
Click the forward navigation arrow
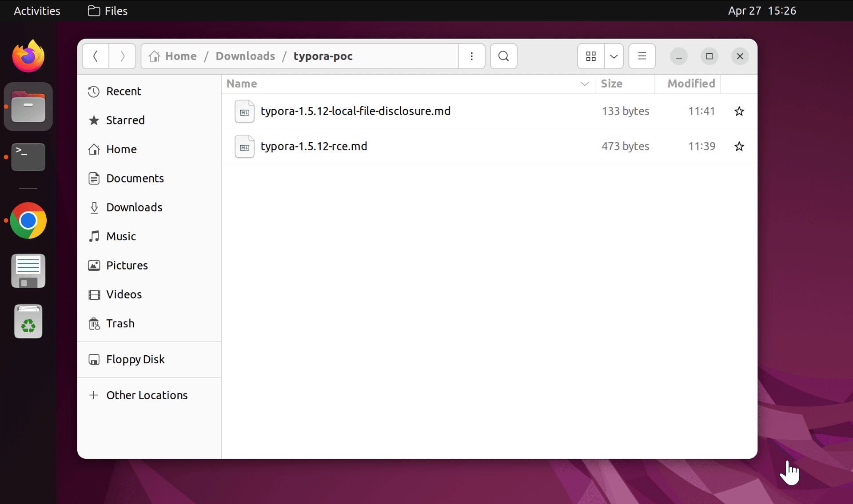point(122,56)
